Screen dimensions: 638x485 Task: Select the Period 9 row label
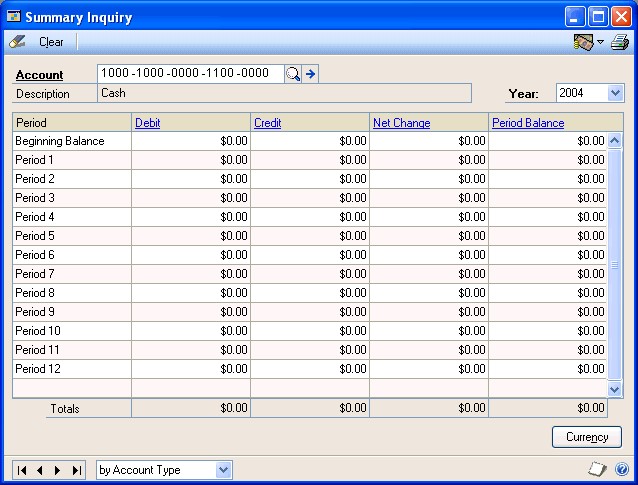pos(35,312)
